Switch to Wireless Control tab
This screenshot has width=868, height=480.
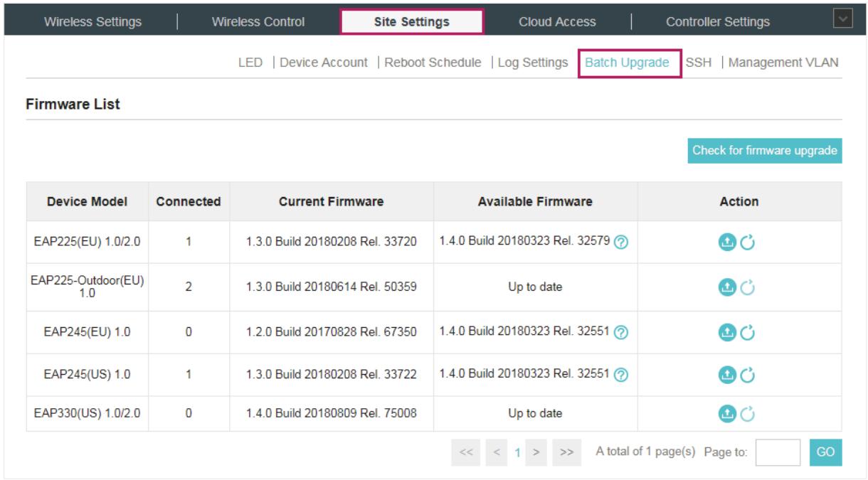pyautogui.click(x=258, y=21)
